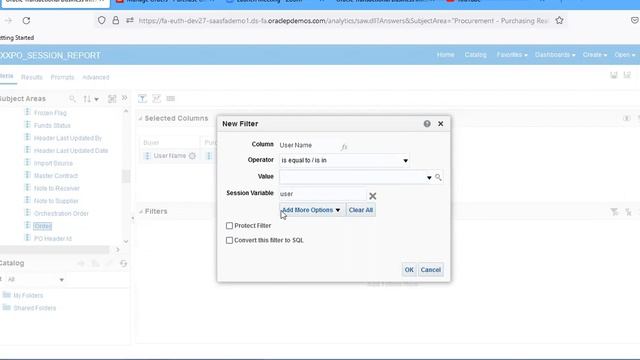Switch to the Prompts tab

[x=62, y=77]
